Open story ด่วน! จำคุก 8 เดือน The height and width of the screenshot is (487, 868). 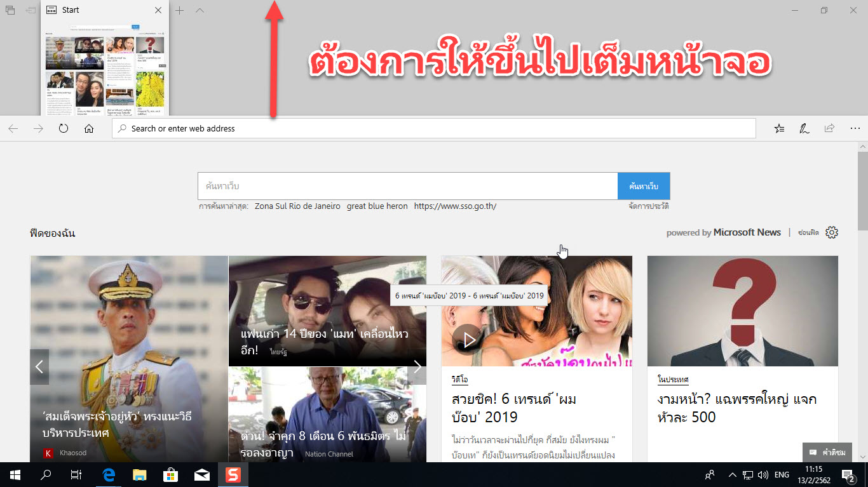pos(323,445)
